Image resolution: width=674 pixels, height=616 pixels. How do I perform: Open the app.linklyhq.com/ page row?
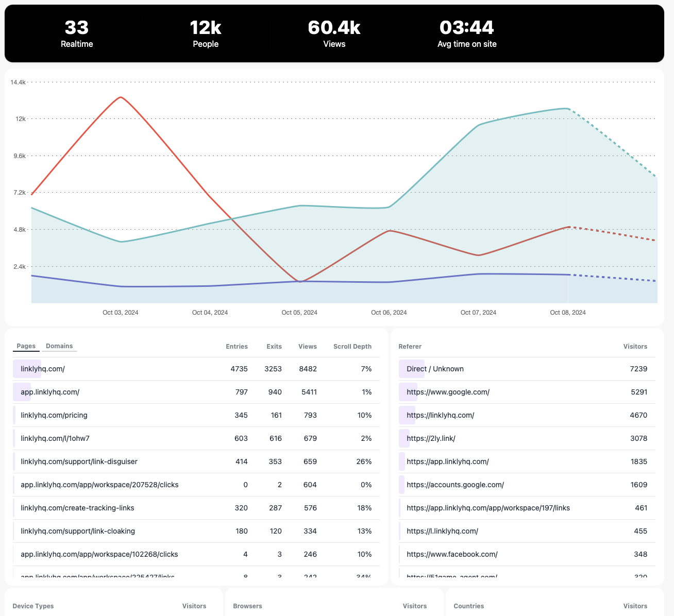tap(196, 392)
